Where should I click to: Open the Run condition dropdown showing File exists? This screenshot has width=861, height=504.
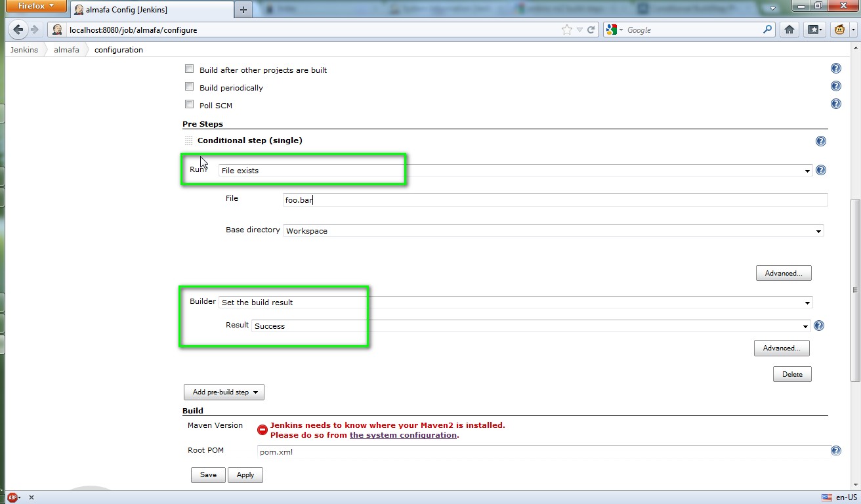tap(807, 170)
